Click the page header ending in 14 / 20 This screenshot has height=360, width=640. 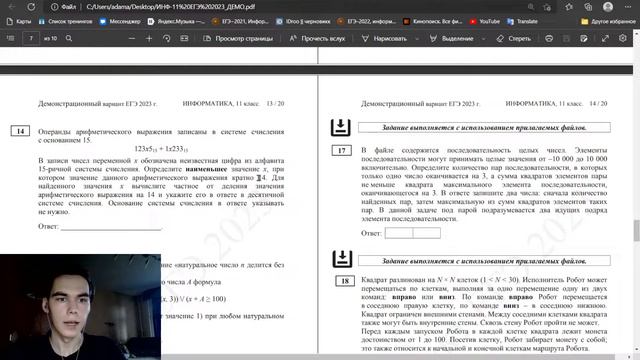484,104
